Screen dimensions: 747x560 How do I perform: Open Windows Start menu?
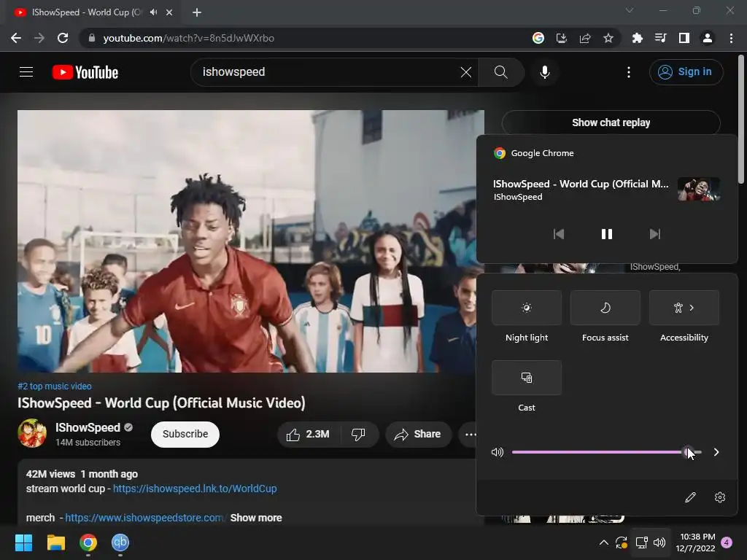coord(24,542)
